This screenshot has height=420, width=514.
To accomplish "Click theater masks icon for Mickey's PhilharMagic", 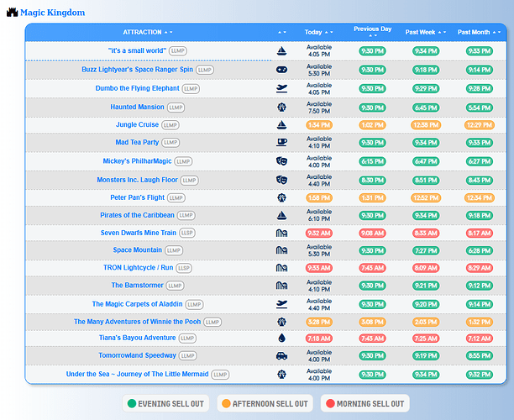I will (281, 161).
